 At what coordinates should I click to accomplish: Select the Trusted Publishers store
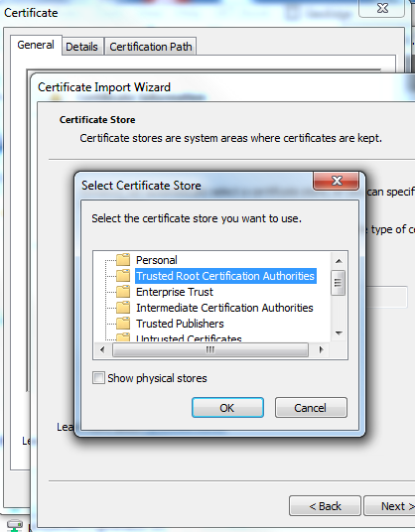(x=180, y=324)
